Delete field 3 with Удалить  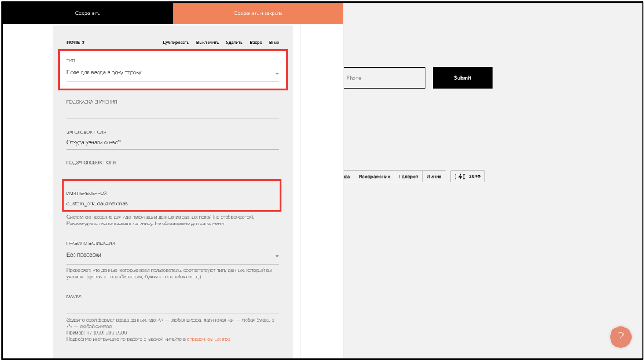click(234, 42)
